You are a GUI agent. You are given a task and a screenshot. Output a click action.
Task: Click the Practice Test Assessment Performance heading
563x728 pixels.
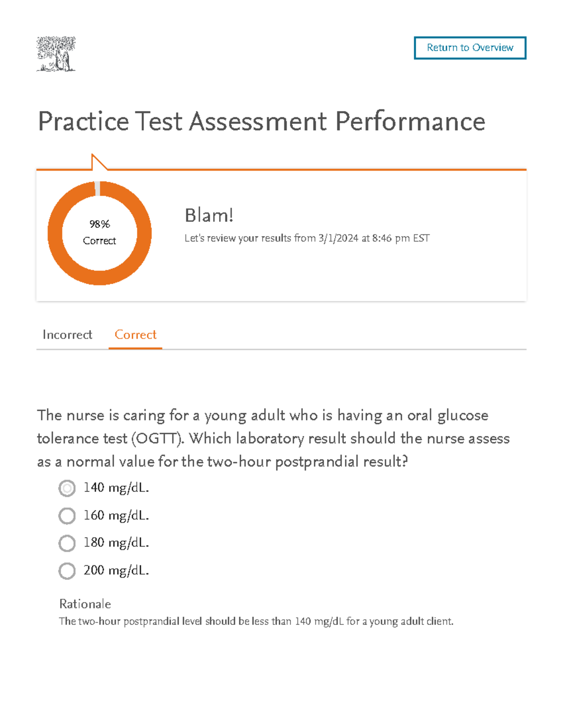point(261,121)
